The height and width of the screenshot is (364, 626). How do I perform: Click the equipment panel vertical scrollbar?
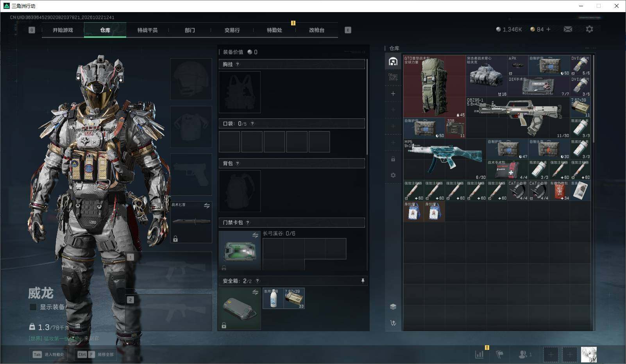pyautogui.click(x=367, y=107)
